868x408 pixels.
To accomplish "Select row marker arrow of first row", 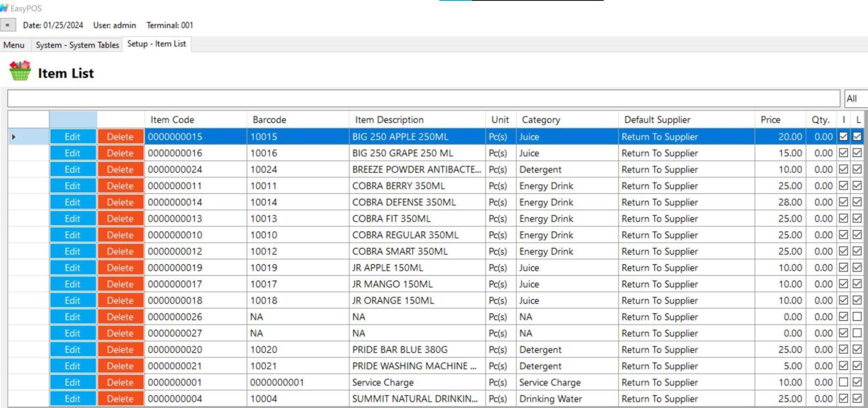I will (x=13, y=137).
